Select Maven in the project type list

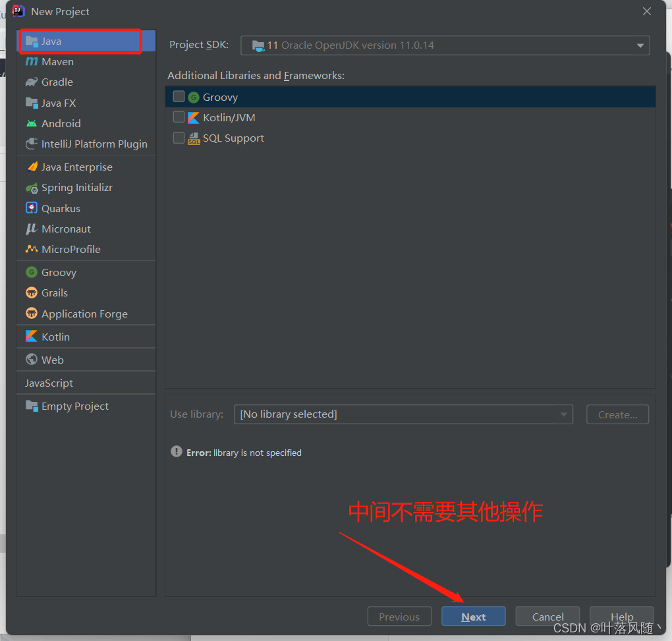86,62
